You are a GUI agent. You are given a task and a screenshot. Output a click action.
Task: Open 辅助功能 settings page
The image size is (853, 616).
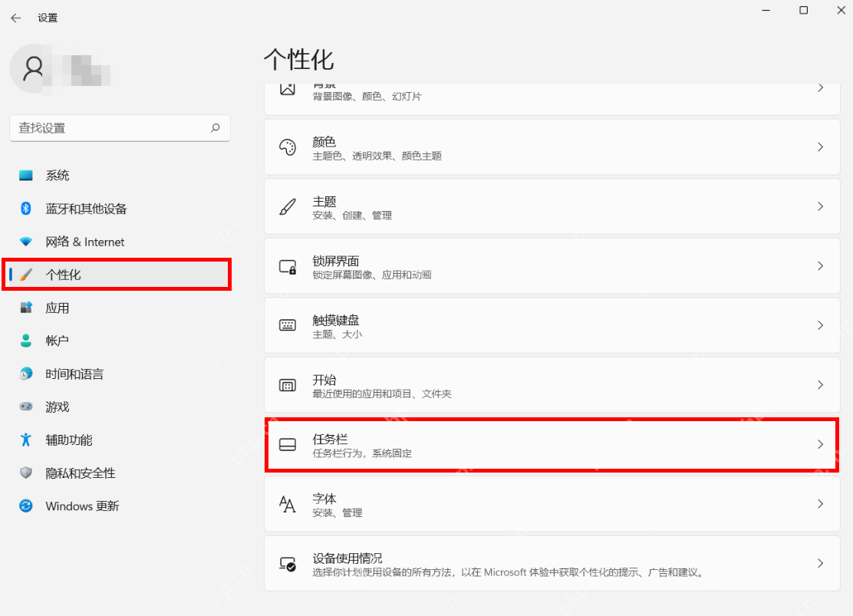[x=120, y=440]
